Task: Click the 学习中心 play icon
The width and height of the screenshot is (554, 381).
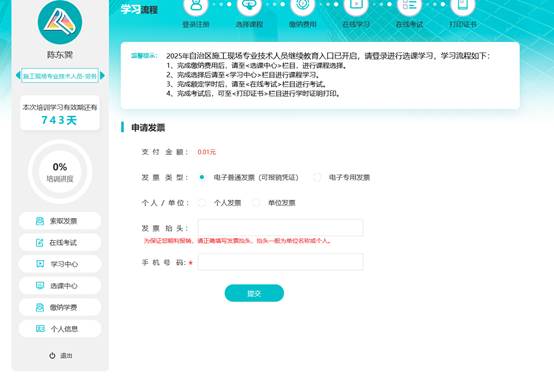Action: (40, 264)
